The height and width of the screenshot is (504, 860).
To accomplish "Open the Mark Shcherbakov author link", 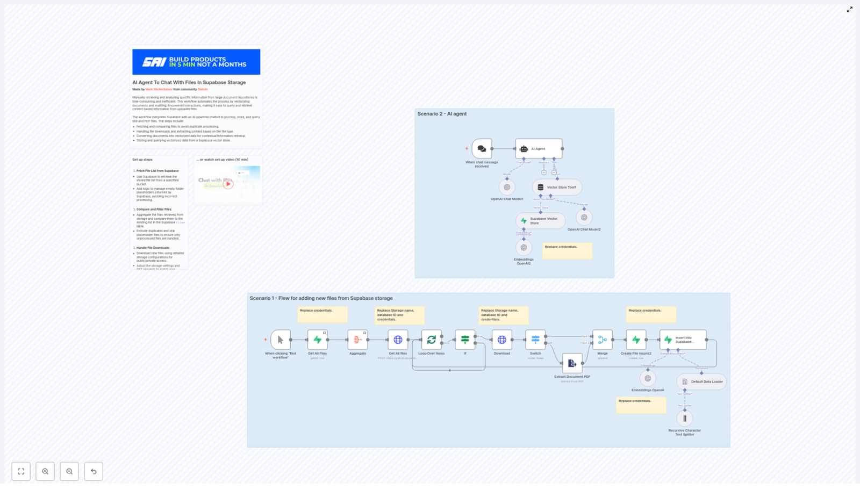I will click(159, 89).
